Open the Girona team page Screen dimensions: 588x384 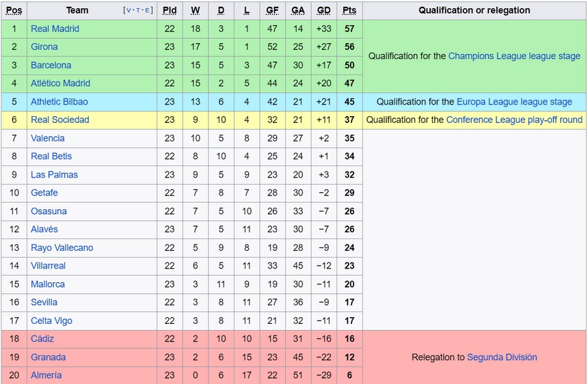44,47
